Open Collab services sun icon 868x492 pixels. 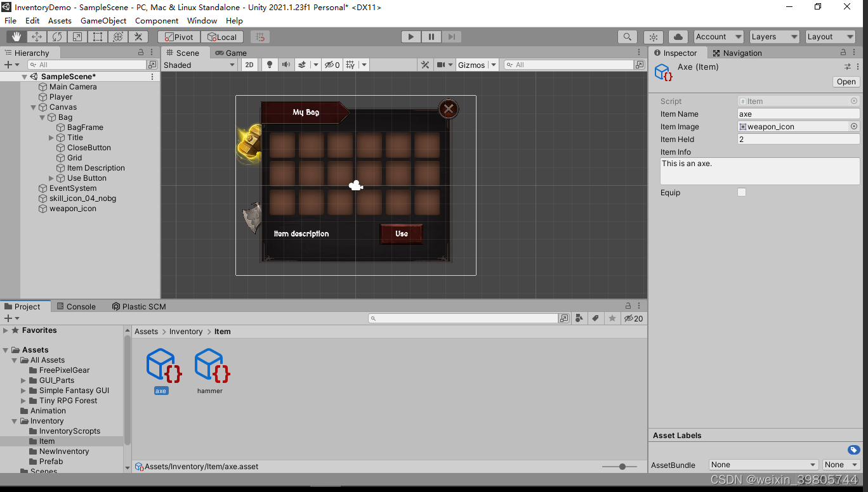(654, 37)
